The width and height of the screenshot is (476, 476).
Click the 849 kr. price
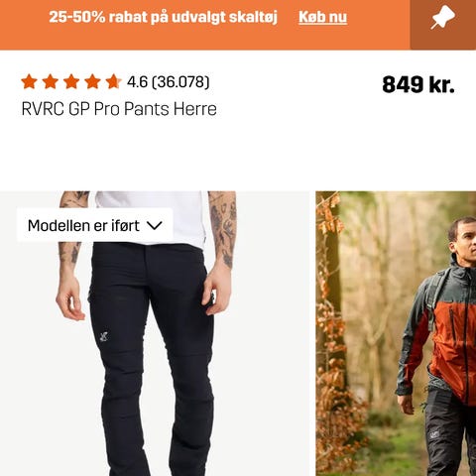coord(418,84)
